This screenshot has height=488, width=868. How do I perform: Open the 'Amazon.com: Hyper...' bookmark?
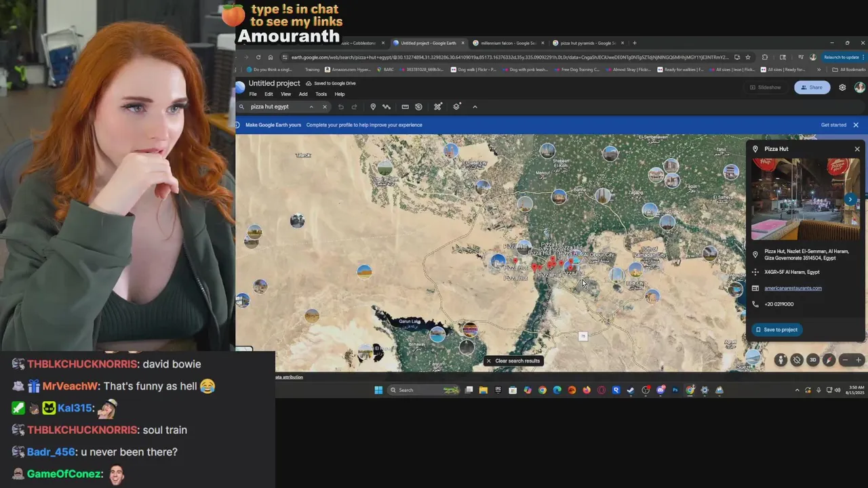[x=347, y=69]
